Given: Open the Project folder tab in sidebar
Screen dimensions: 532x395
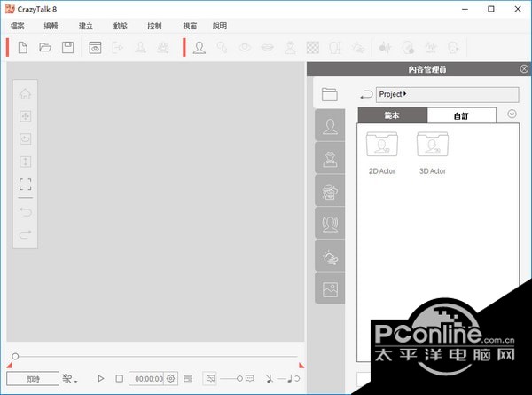Looking at the screenshot, I should [330, 94].
